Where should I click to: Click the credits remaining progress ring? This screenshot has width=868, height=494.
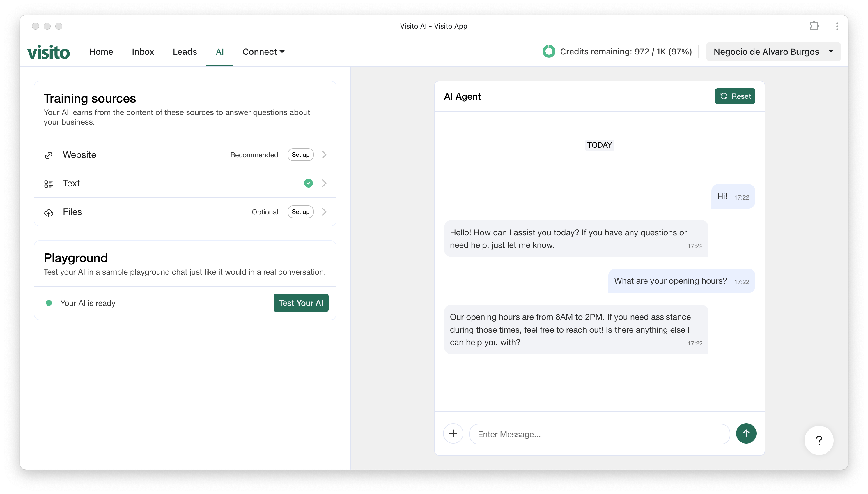549,52
